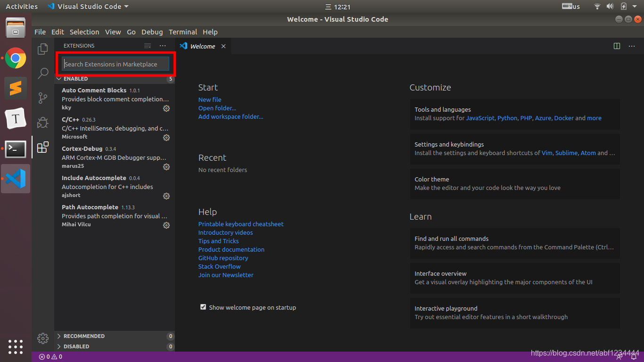Open the Color theme card
Viewport: 644px width, 362px height.
515,183
